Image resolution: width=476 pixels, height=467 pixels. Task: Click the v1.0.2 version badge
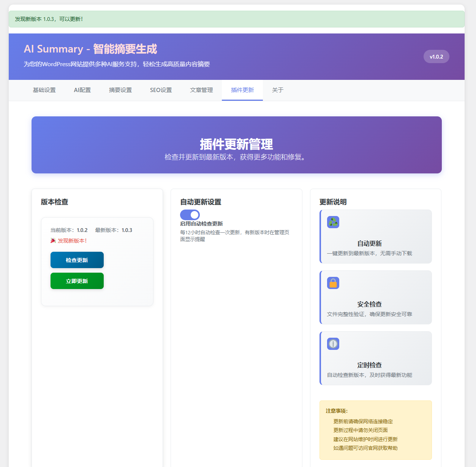(436, 56)
